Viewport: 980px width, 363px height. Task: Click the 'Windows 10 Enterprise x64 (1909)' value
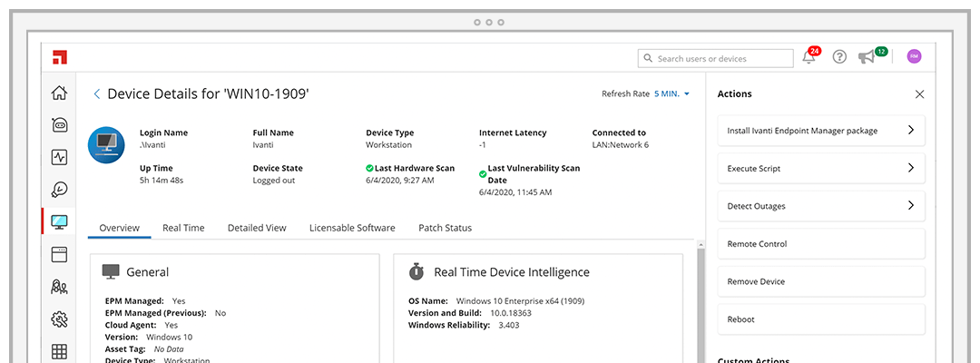coord(520,301)
